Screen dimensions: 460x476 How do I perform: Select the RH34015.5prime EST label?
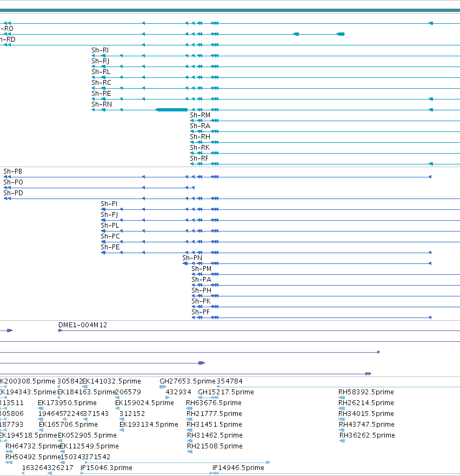tap(366, 414)
